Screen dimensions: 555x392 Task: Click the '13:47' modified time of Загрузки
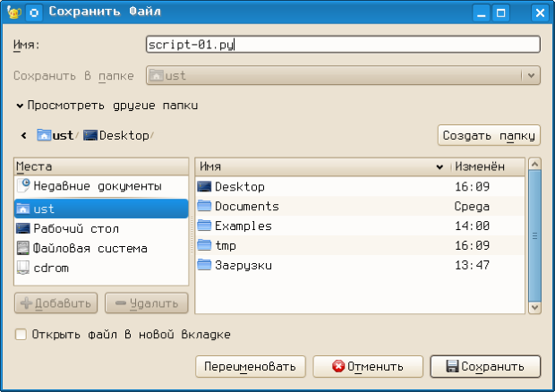[x=472, y=265]
